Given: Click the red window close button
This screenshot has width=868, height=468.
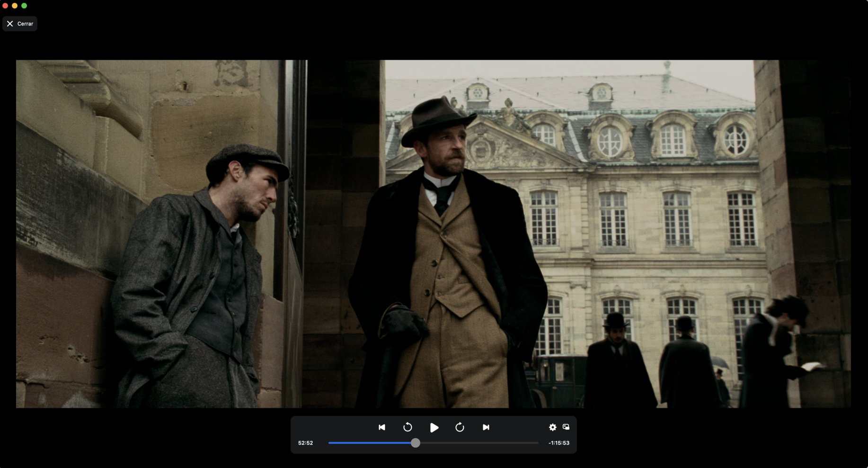Looking at the screenshot, I should [x=5, y=6].
